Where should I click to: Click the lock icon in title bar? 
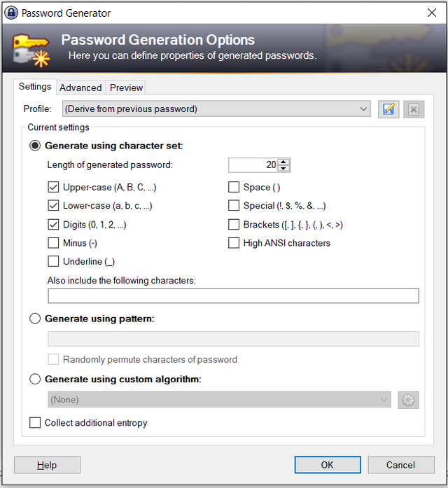coord(11,13)
